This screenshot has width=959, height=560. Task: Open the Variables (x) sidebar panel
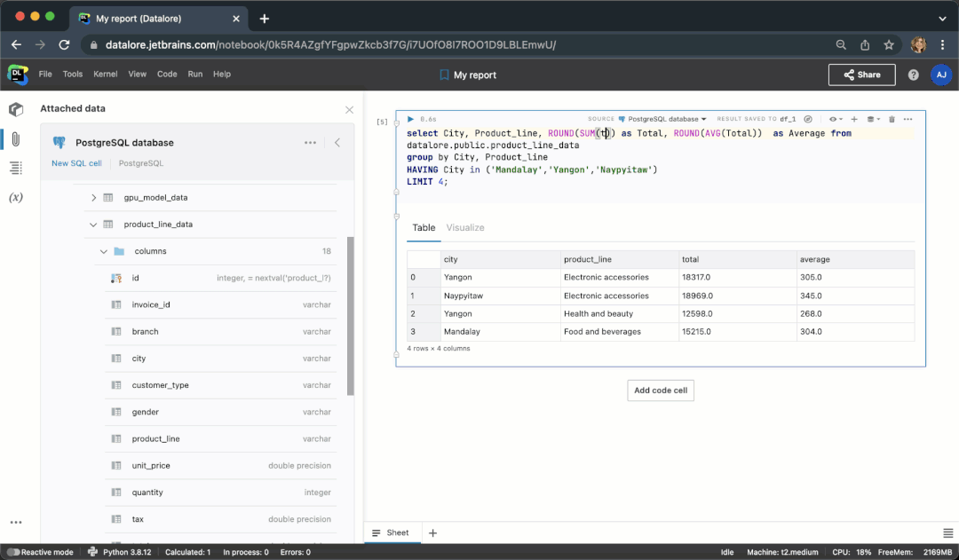point(15,197)
